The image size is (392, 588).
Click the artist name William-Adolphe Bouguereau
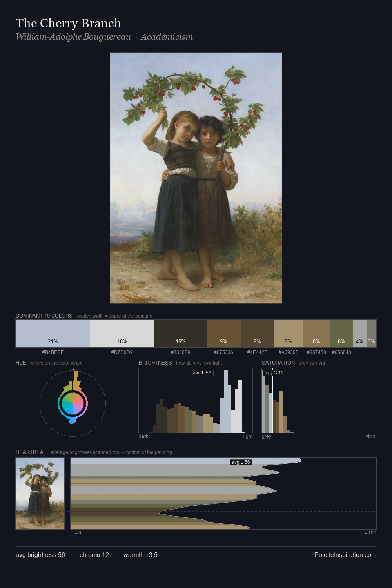click(73, 37)
